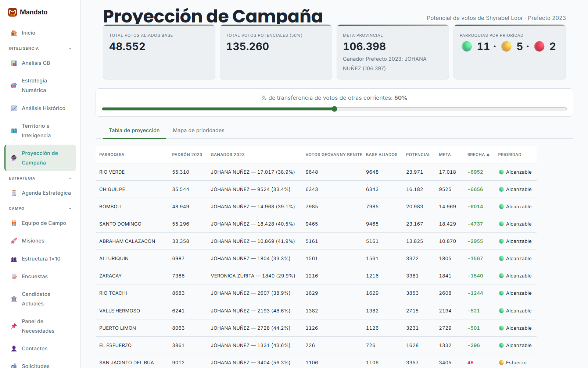Image resolution: width=588 pixels, height=368 pixels.
Task: Click the Encuestas survey icon
Action: coord(14,276)
